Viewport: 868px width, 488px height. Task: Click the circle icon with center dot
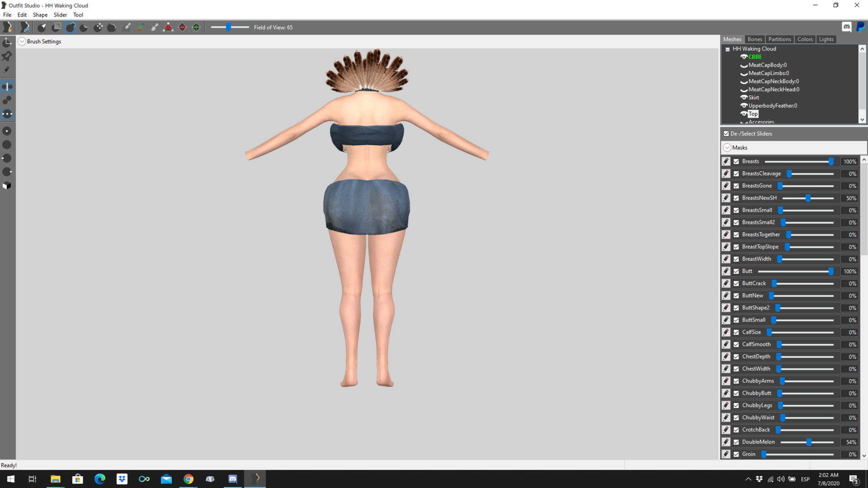coord(7,131)
